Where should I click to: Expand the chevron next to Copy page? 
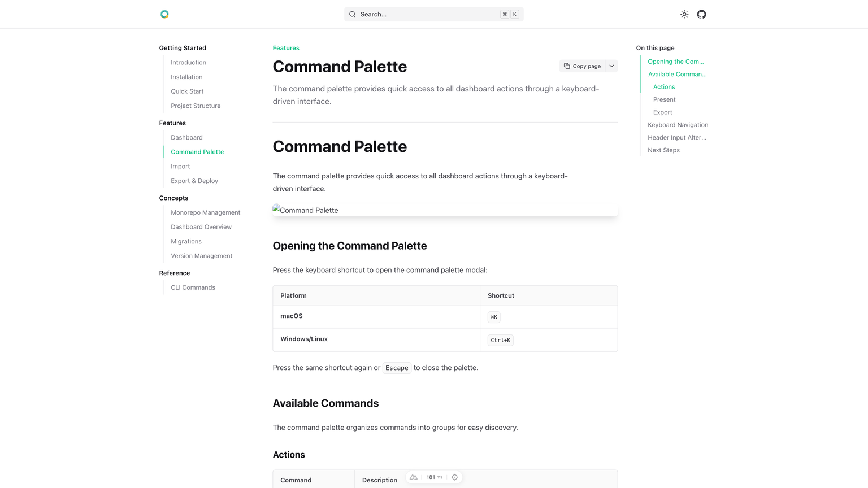pos(611,66)
